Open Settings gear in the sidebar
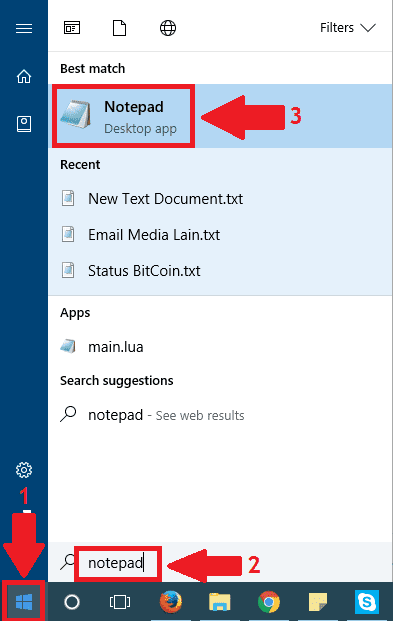 coord(24,470)
